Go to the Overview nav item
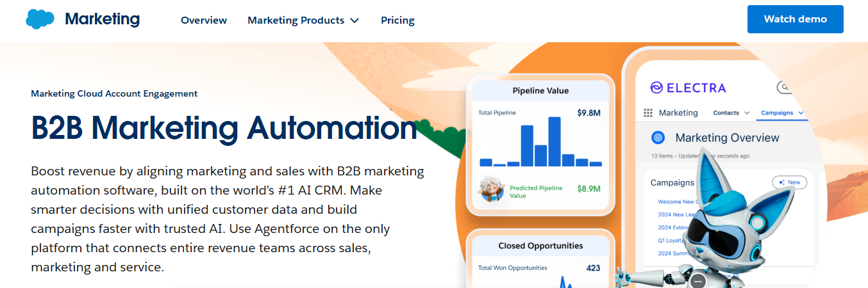 point(204,20)
